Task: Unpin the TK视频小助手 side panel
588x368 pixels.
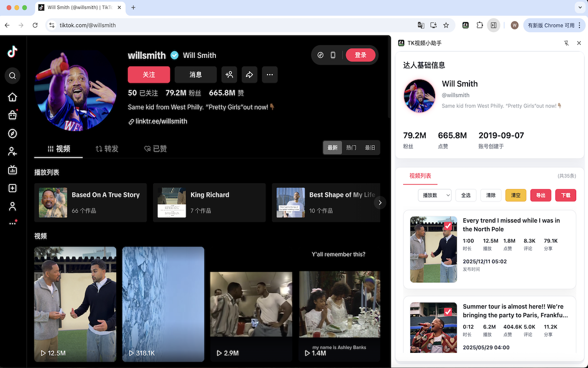Action: [566, 43]
